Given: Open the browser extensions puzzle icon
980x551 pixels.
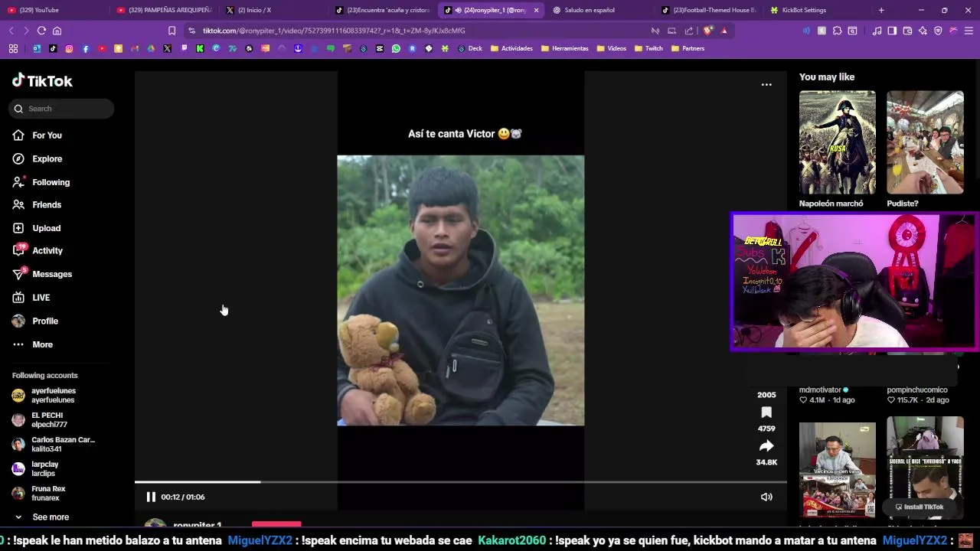Looking at the screenshot, I should (x=837, y=31).
